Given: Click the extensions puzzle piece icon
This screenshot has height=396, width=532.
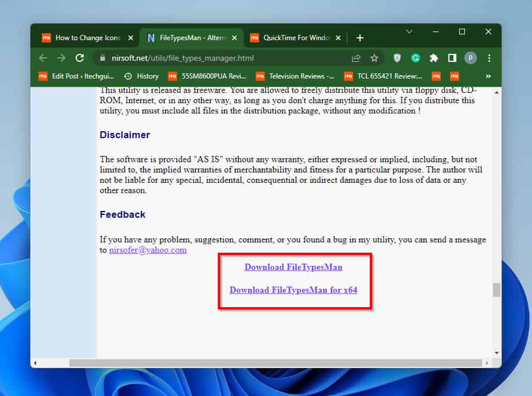Looking at the screenshot, I should coord(433,58).
